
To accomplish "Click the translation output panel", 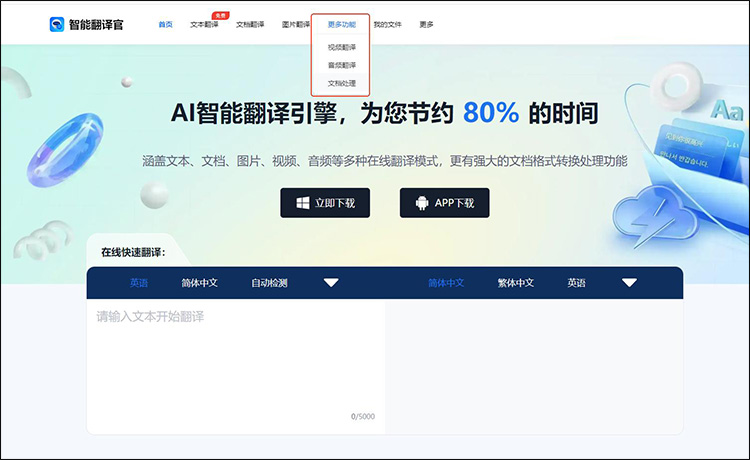I will (x=534, y=367).
